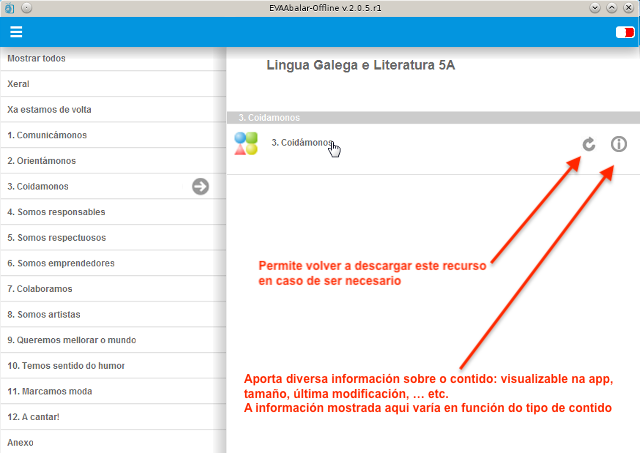The height and width of the screenshot is (453, 640).
Task: Open unit 4. Somos responsables
Action: point(56,212)
